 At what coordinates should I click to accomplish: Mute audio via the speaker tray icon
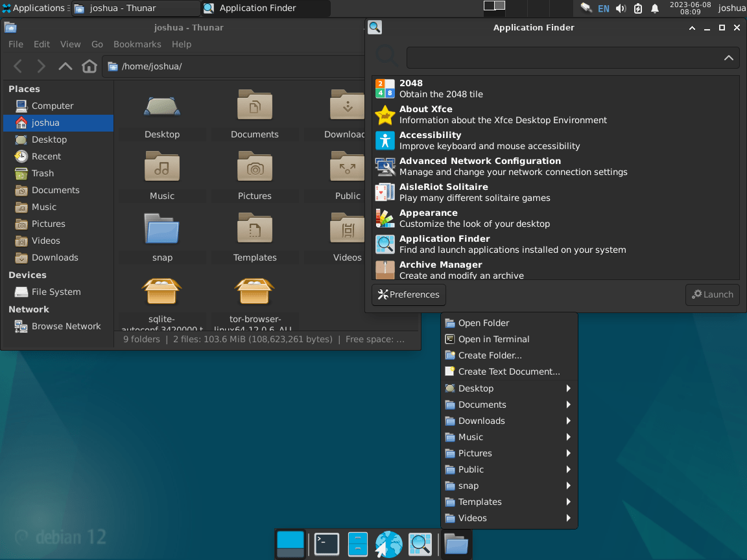pos(621,8)
